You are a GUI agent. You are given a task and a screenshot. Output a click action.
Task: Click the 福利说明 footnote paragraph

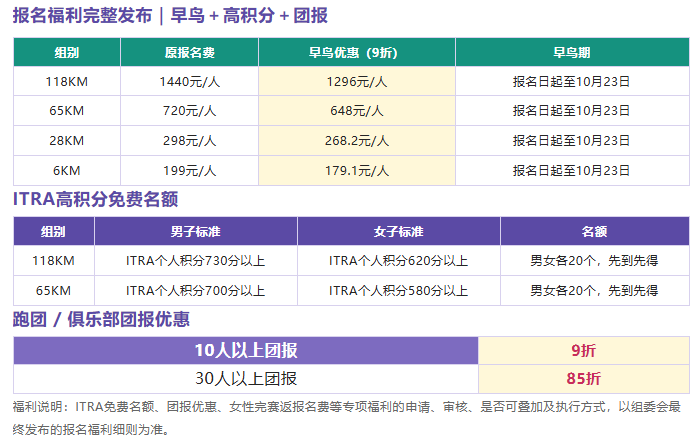point(347,418)
